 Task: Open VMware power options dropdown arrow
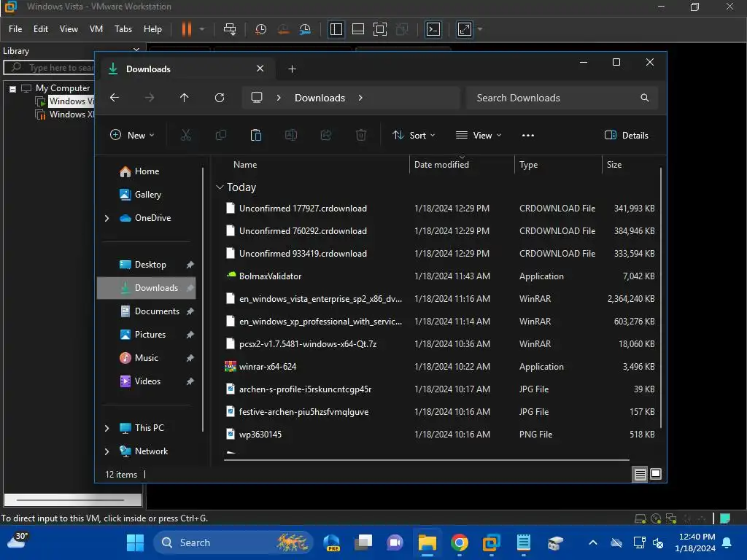tap(202, 29)
